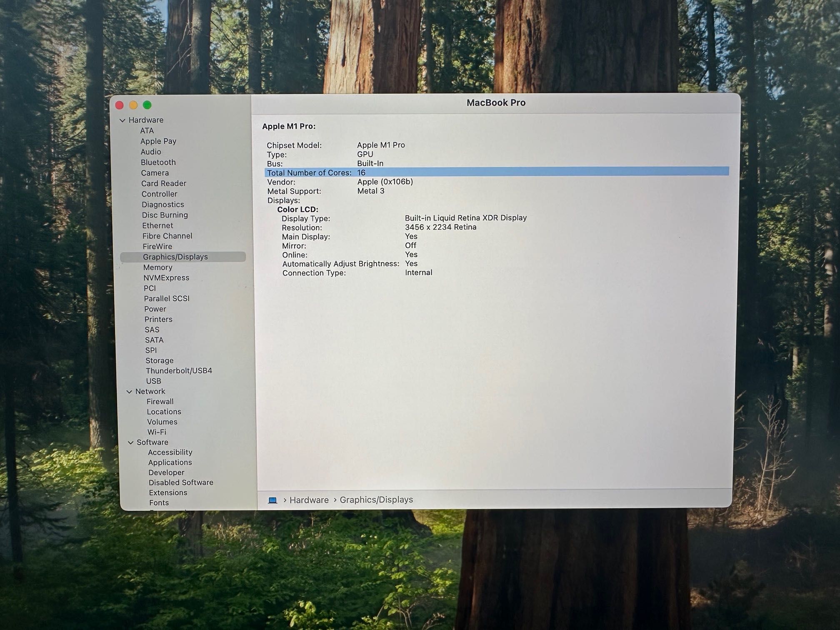
Task: Click Hardware in the bottom path bar
Action: 309,500
